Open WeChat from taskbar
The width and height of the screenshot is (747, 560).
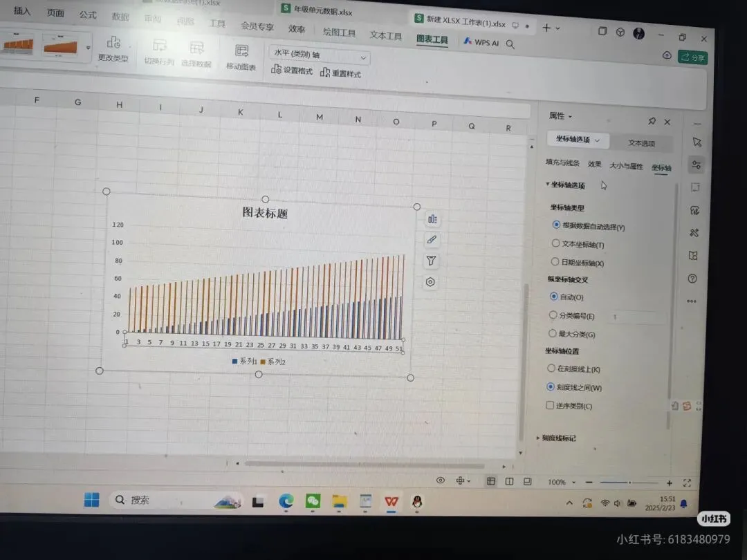point(313,501)
